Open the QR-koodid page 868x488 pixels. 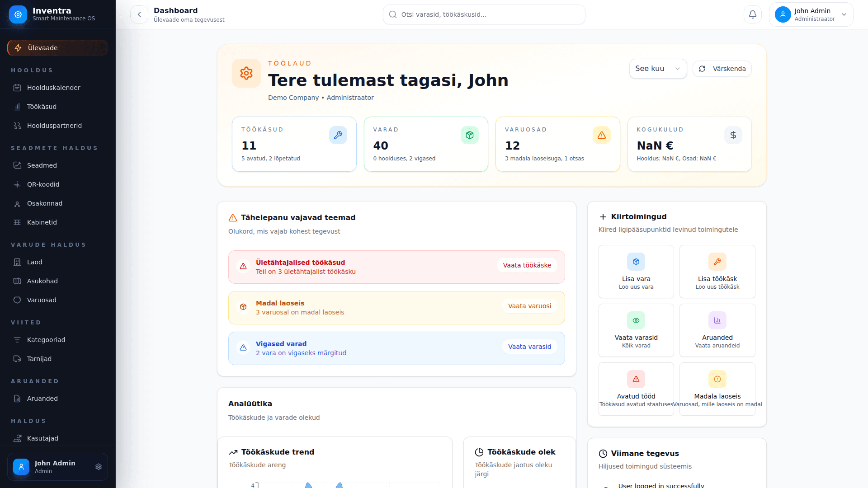coord(43,184)
